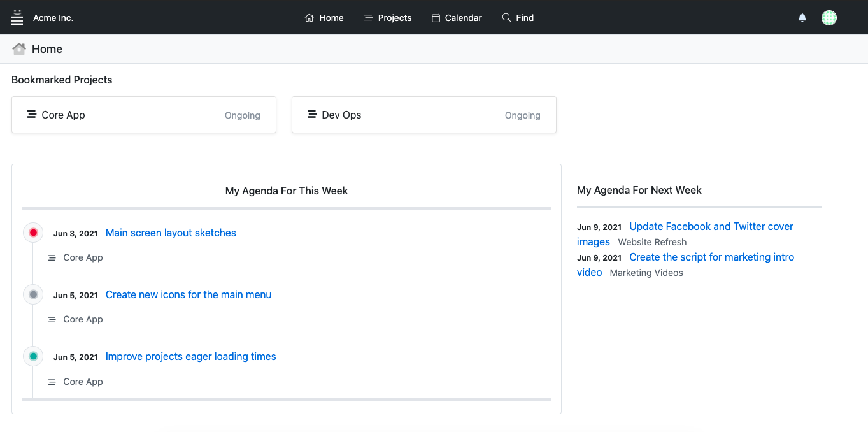Switch to the Calendar section
This screenshot has width=868, height=432.
point(457,17)
